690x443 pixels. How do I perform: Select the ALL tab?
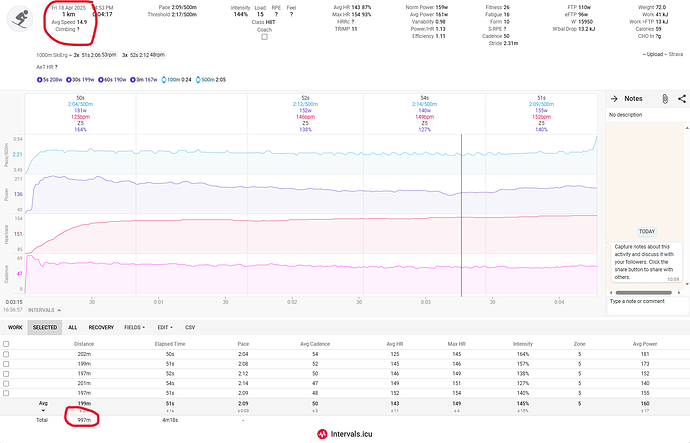coord(73,327)
